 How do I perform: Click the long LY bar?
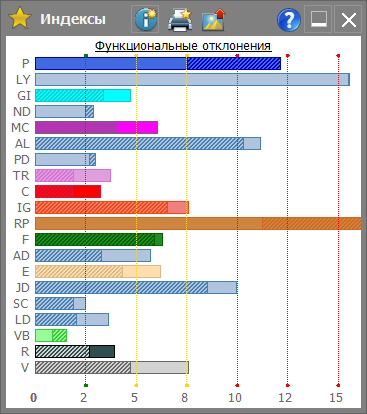pos(192,80)
